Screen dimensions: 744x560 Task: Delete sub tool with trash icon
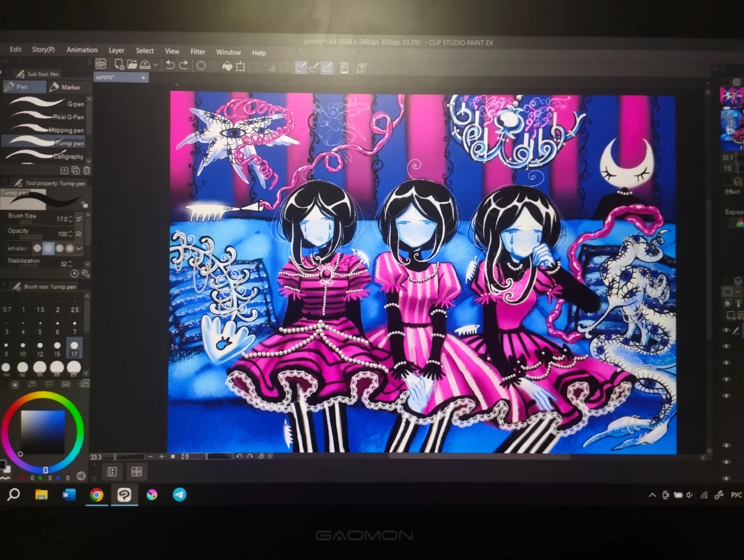coord(87,170)
